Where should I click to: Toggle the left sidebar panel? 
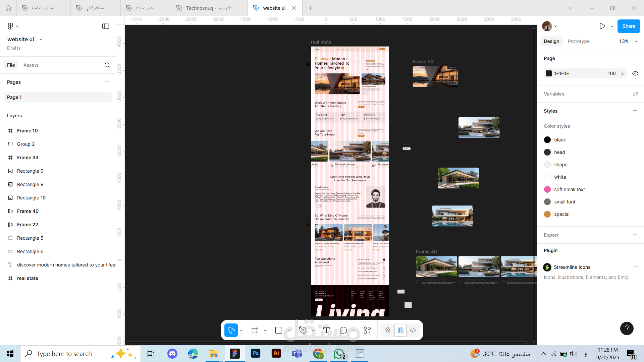106,26
